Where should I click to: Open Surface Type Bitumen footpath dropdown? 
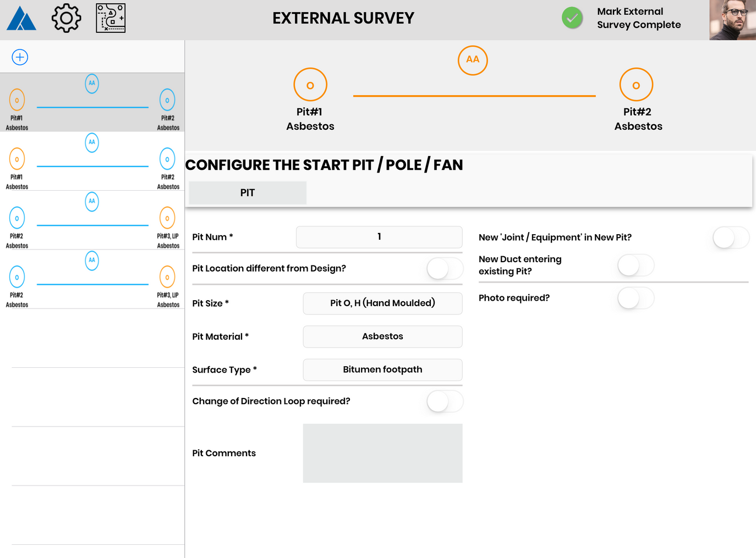pyautogui.click(x=382, y=370)
